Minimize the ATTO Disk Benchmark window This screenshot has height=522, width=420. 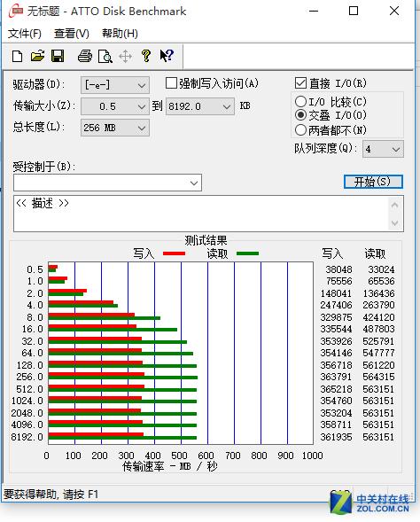click(x=314, y=11)
